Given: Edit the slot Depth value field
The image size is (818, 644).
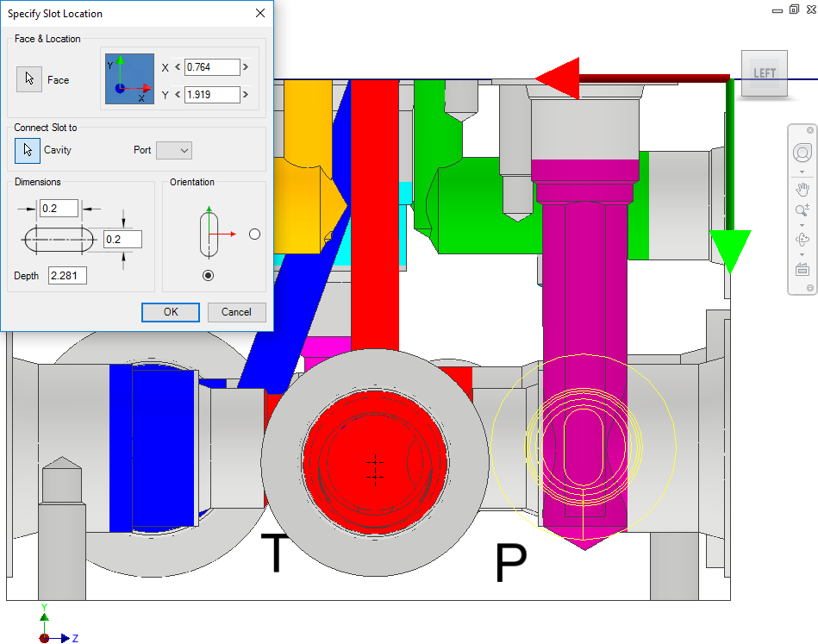Looking at the screenshot, I should (x=66, y=275).
